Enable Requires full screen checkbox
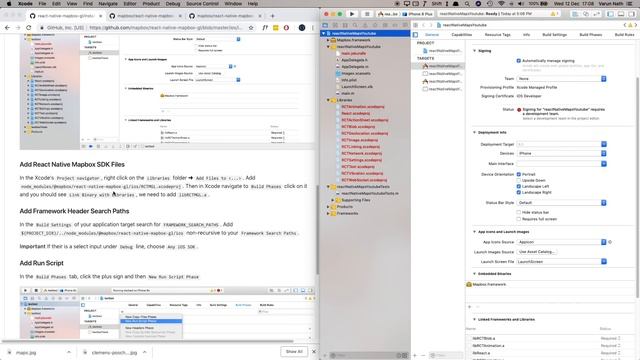 519,219
